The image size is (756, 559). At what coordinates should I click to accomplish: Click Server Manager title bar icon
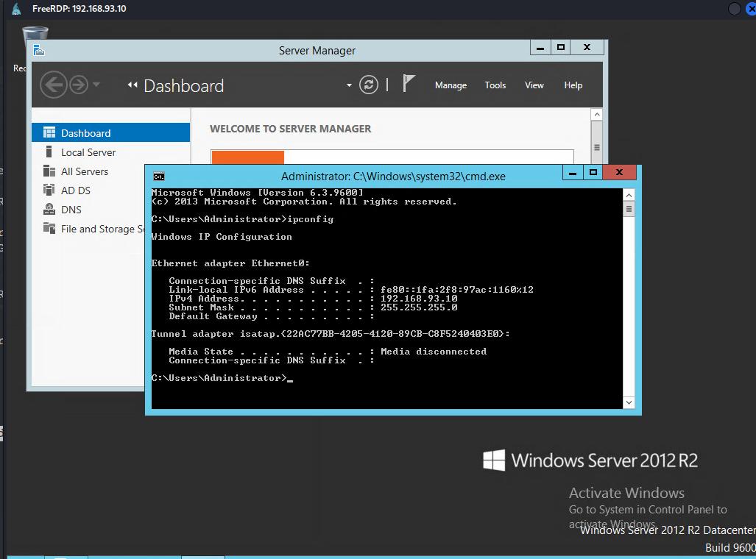click(x=39, y=49)
